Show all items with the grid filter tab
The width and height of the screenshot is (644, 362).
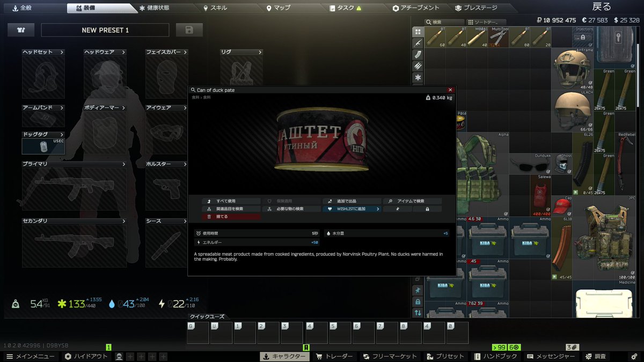click(x=418, y=32)
